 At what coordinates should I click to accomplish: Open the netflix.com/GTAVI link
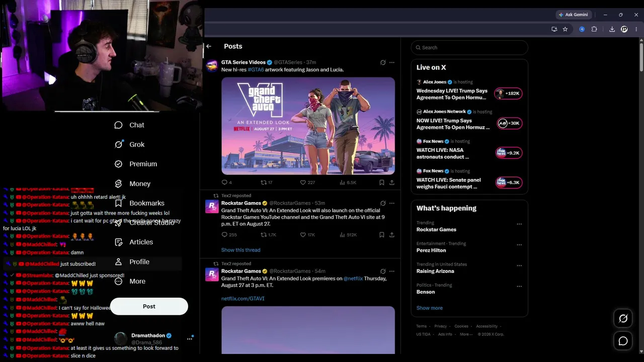click(x=243, y=299)
